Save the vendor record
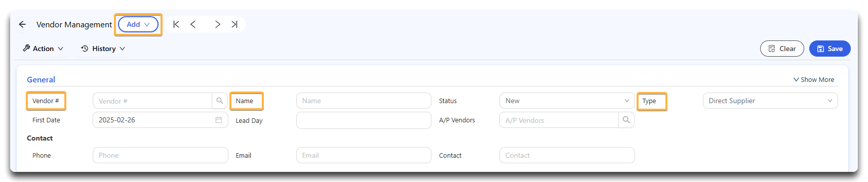Viewport: 868px width, 182px height. pos(830,49)
